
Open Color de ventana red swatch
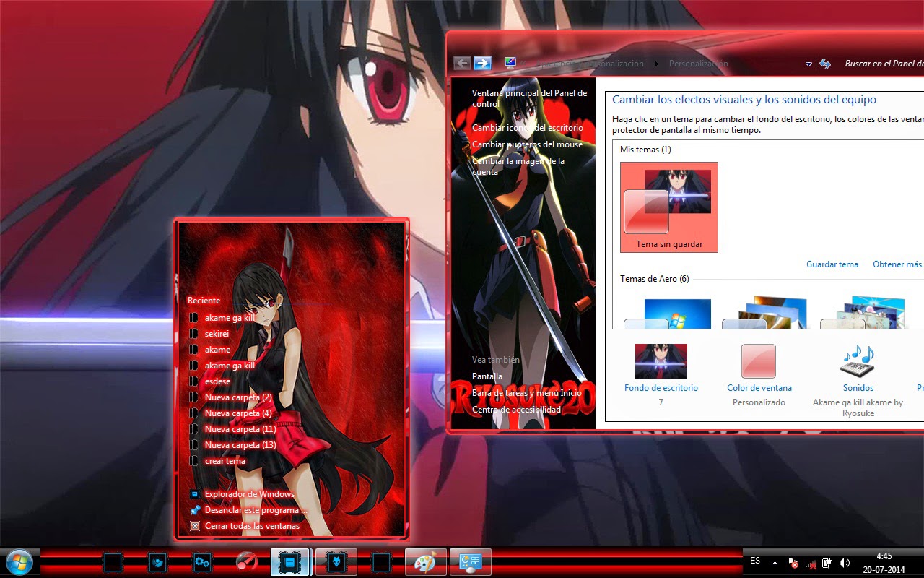[759, 361]
